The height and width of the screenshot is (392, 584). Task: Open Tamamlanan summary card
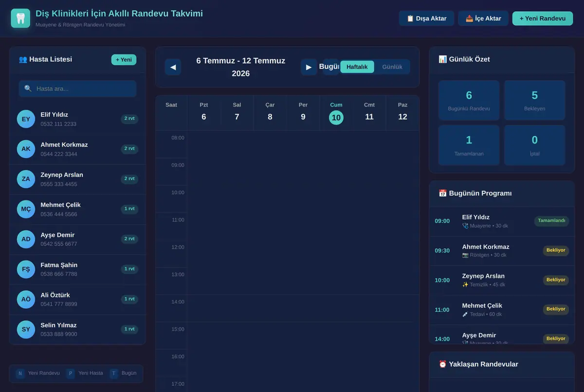pyautogui.click(x=469, y=145)
